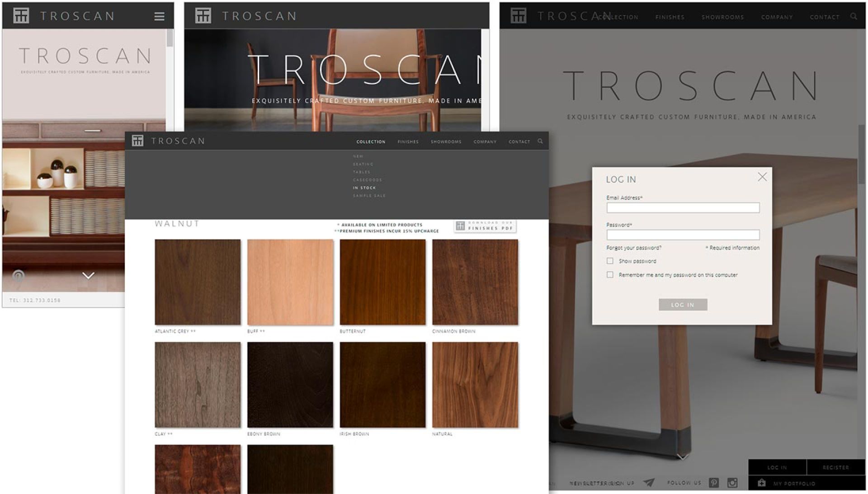Click the login page vertical scrollbar thumb
This screenshot has width=868, height=494.
click(862, 154)
